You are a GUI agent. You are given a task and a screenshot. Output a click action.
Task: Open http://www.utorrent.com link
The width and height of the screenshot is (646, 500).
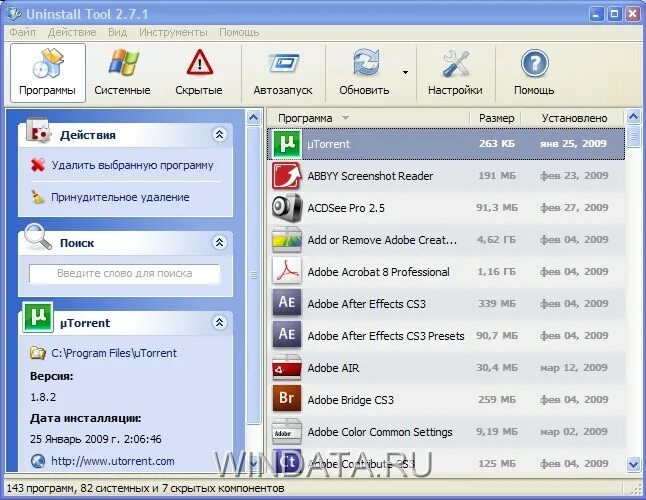113,461
